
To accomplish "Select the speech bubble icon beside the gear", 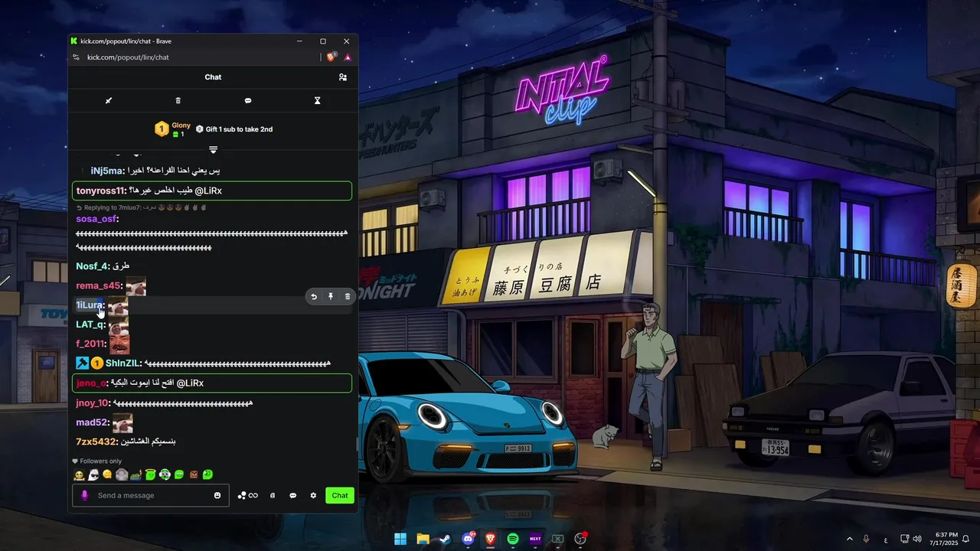I will coord(292,495).
